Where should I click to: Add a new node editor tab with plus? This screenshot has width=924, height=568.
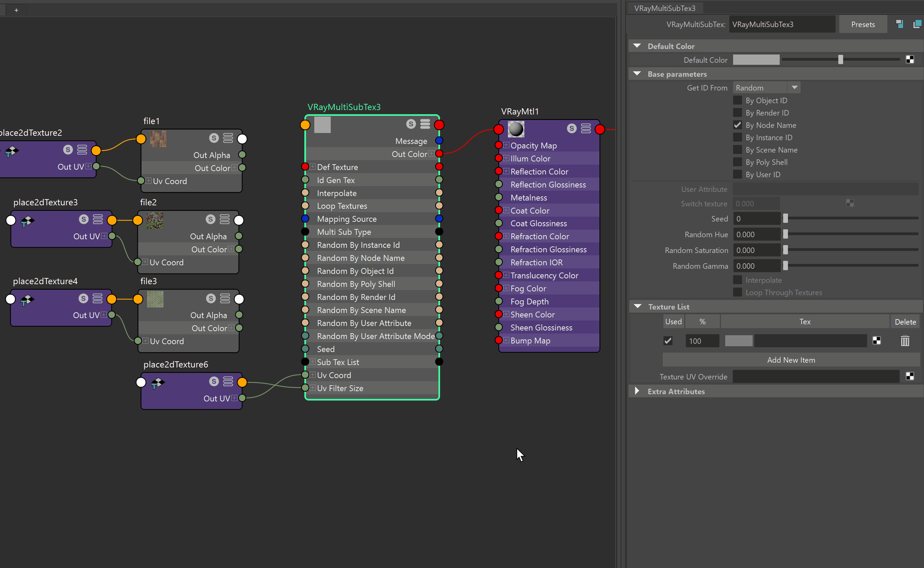pyautogui.click(x=16, y=10)
